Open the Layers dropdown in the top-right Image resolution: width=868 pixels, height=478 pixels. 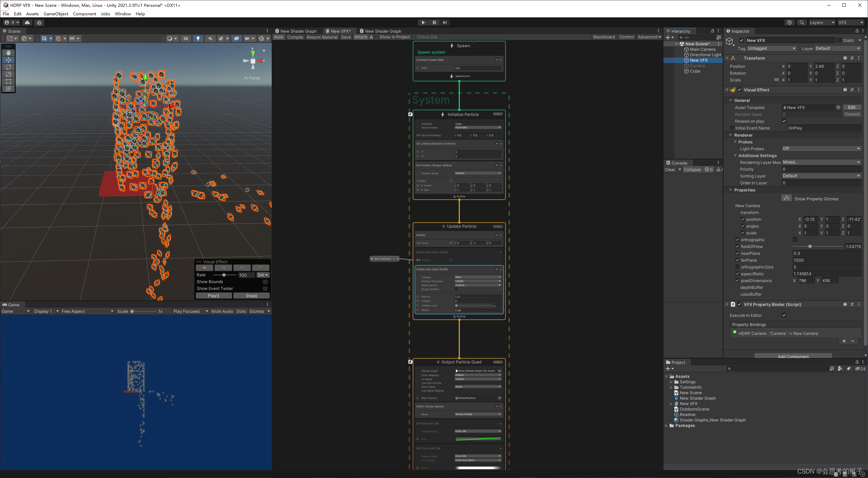point(822,22)
